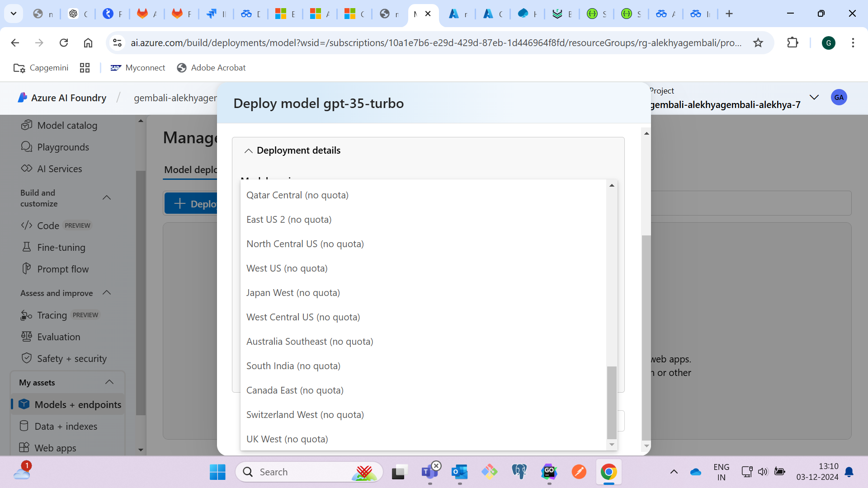Open Chrome three-dot menu
868x488 pixels.
click(853, 42)
